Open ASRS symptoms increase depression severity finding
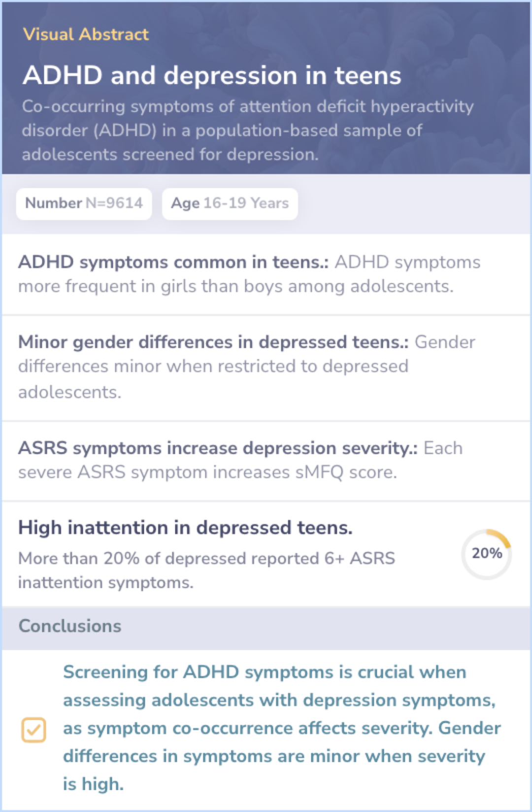This screenshot has width=532, height=812. [x=266, y=461]
